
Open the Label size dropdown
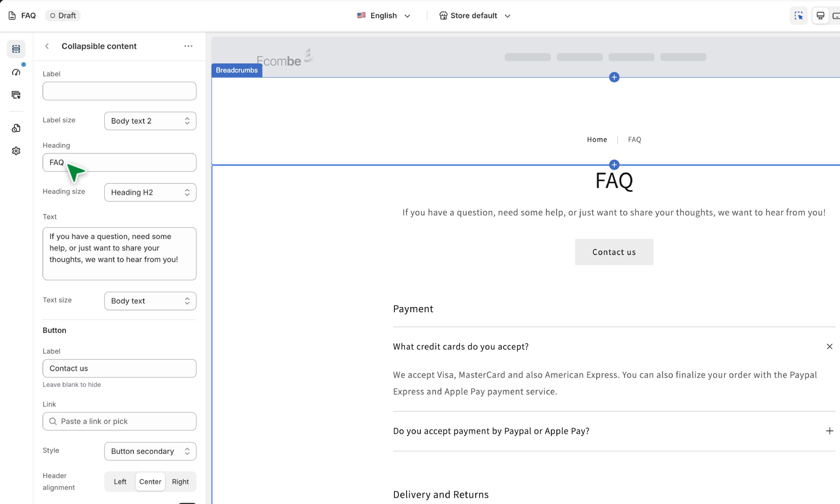[150, 121]
